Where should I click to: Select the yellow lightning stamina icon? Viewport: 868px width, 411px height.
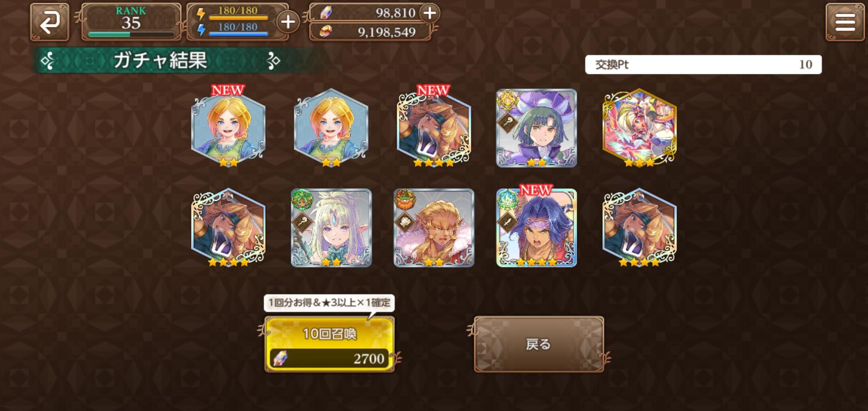click(x=201, y=13)
